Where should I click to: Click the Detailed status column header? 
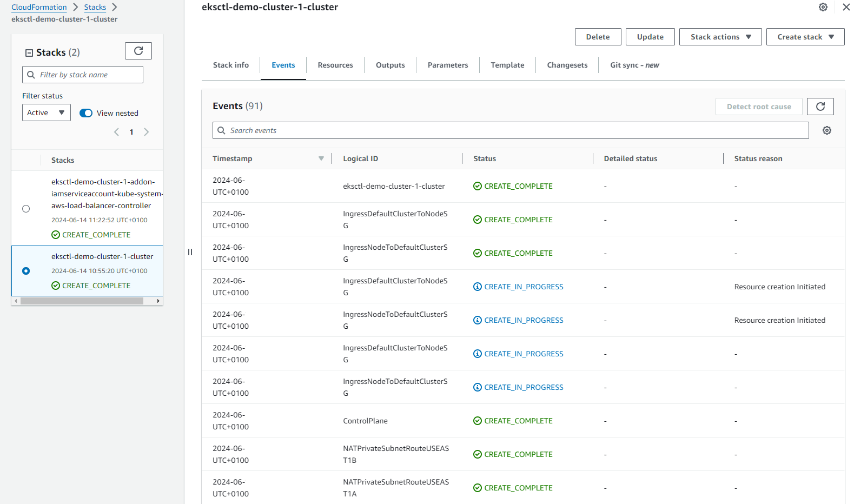[x=631, y=158]
